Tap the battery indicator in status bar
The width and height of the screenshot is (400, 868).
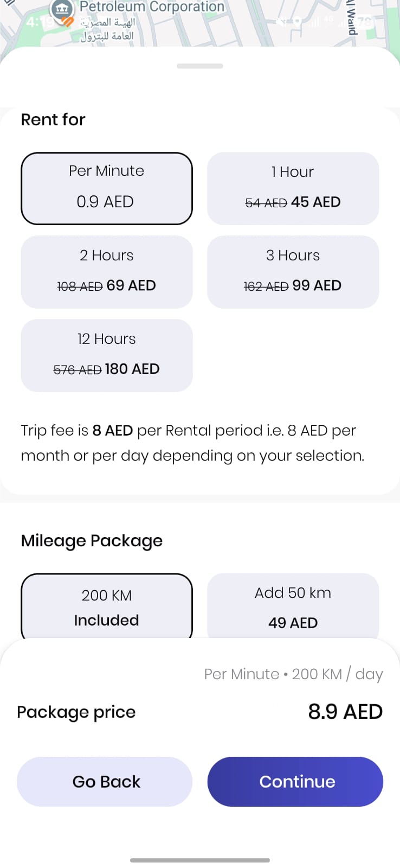pyautogui.click(x=365, y=22)
